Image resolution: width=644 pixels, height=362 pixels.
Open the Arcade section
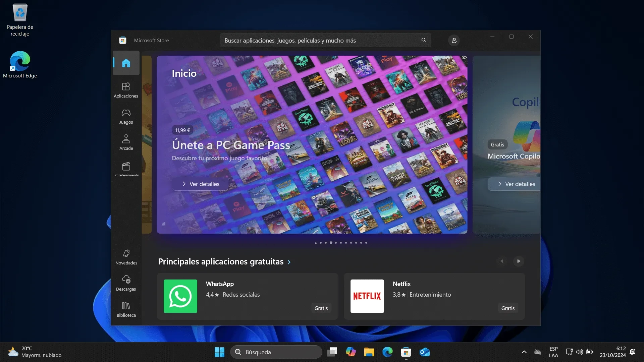coord(126,142)
